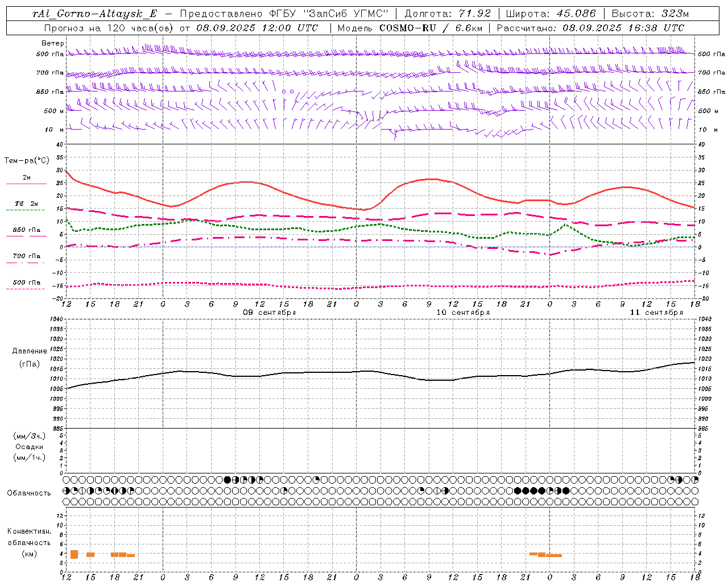Screen dimensions: 728x582
Task: Select the latitude value Широта: 45.086
Action: click(x=551, y=14)
